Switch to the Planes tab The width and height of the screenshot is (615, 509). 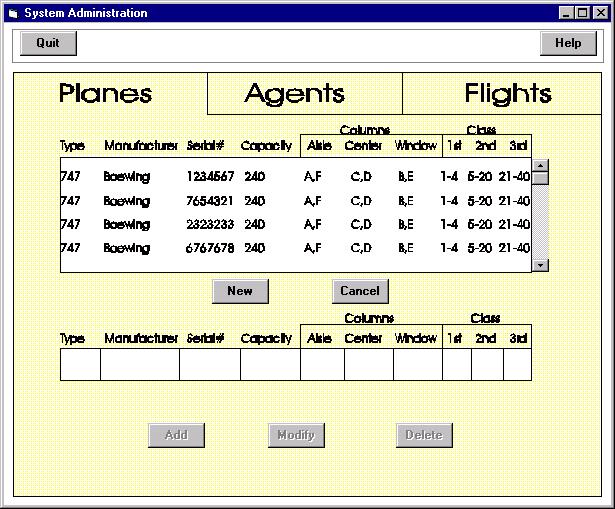(106, 94)
